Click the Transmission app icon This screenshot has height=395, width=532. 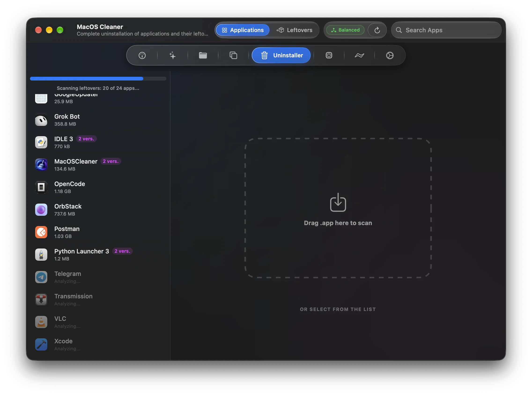click(x=41, y=300)
